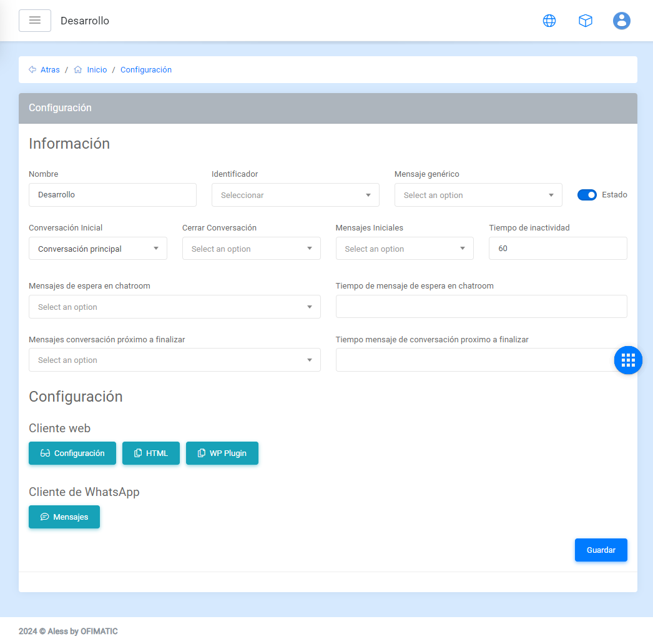Toggle the Estado switch
Viewport: 653px width, 644px height.
coord(587,195)
